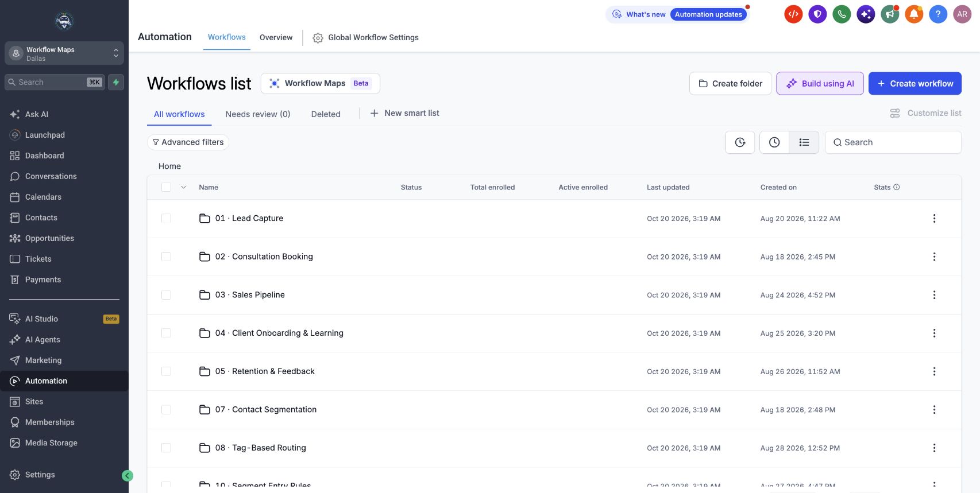This screenshot has height=493, width=980.
Task: Click the Stats info icon
Action: (x=897, y=187)
